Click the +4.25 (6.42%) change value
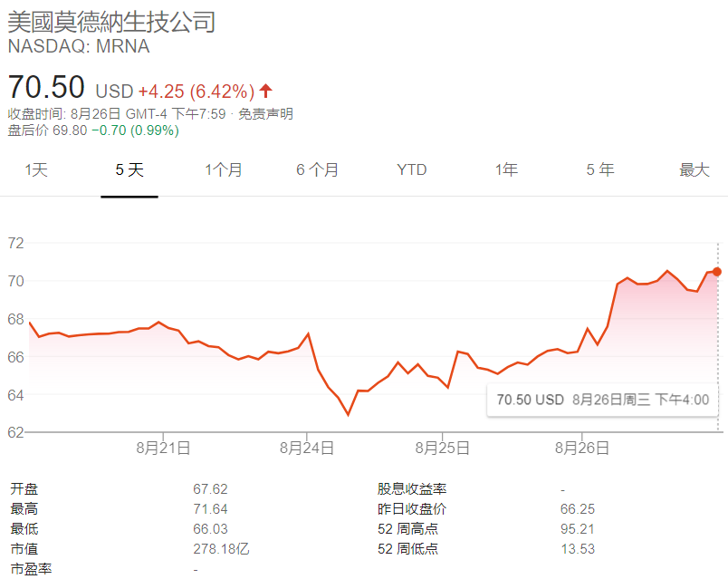728x579 pixels. click(x=196, y=92)
